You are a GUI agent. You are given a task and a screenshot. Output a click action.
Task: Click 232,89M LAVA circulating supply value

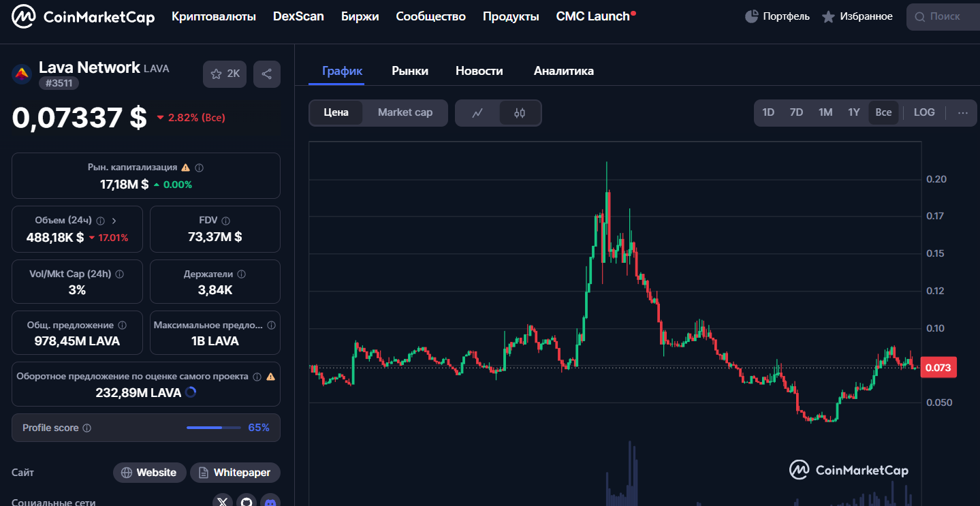138,393
